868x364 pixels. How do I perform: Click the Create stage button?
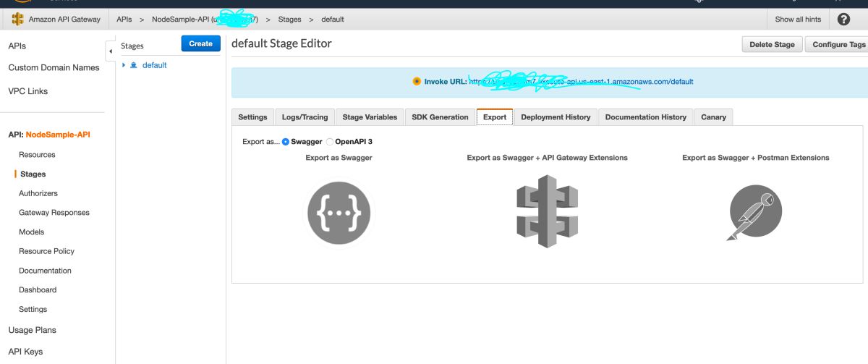pos(200,43)
